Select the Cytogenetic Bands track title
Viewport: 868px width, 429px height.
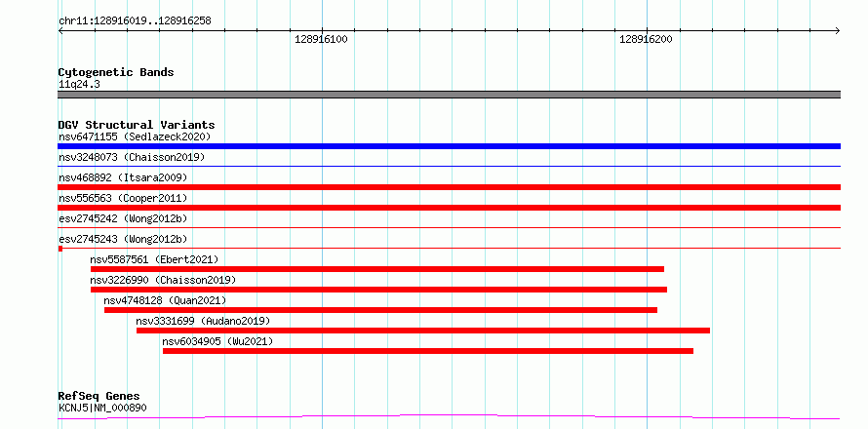point(116,72)
